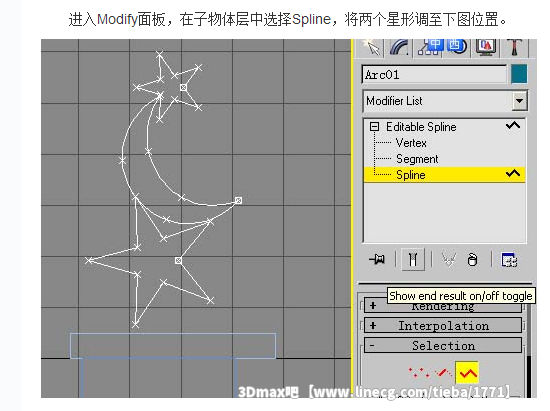
Task: Switch to the Modify panel tab
Action: 399,47
